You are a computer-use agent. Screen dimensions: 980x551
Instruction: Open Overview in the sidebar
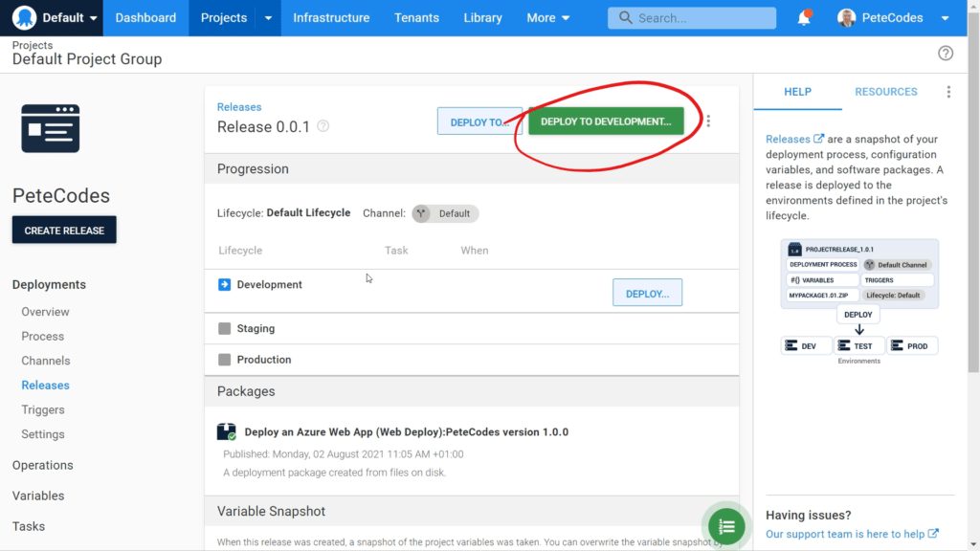point(45,312)
